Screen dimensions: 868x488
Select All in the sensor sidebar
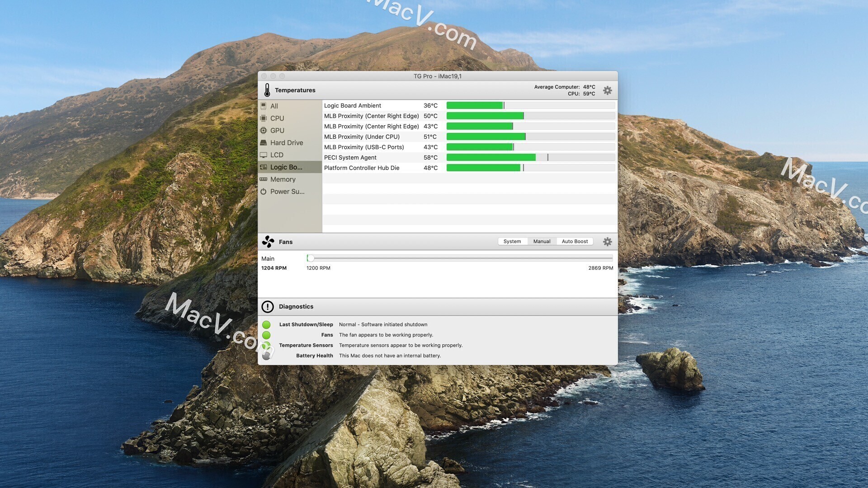[290, 106]
